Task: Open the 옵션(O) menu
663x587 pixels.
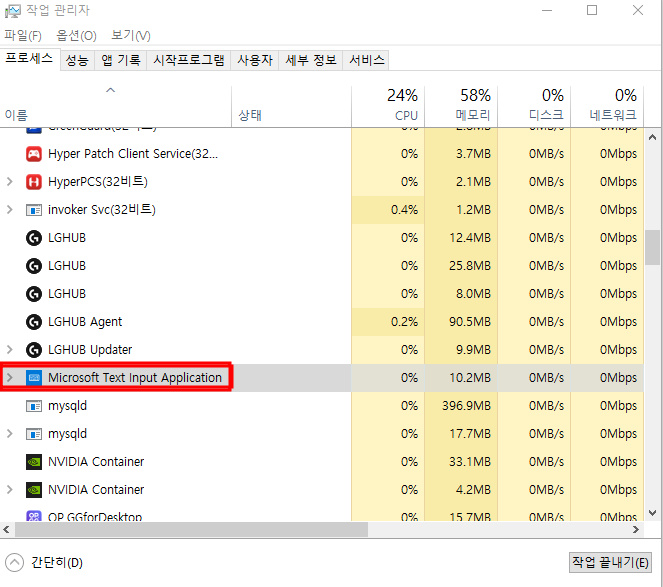Action: point(77,36)
